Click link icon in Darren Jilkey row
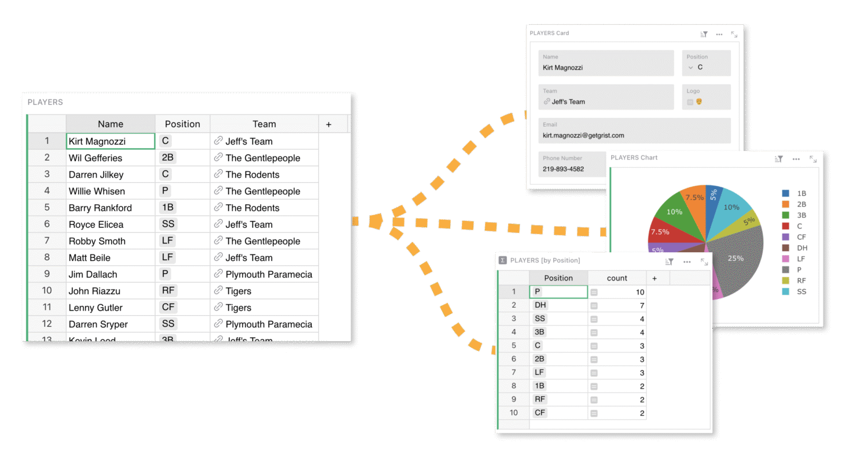868x454 pixels. [218, 174]
